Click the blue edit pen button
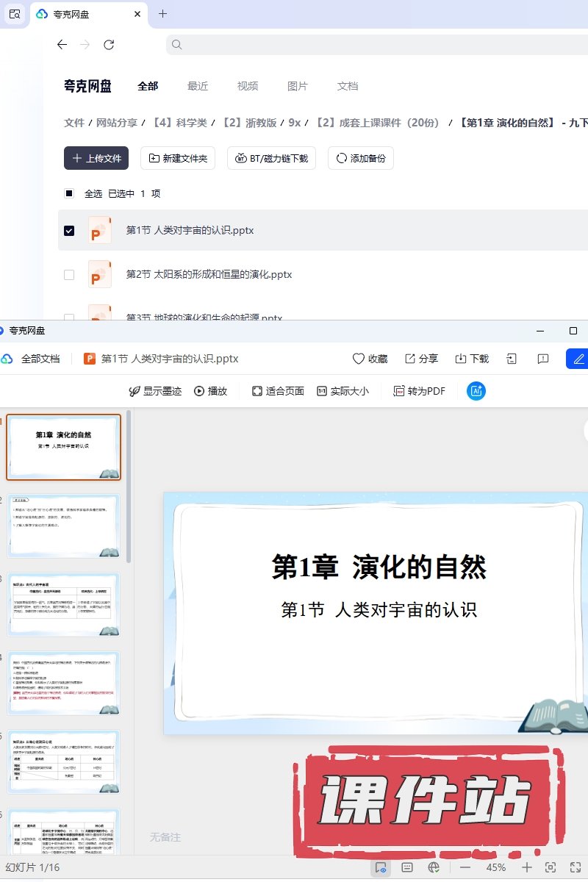 point(578,359)
